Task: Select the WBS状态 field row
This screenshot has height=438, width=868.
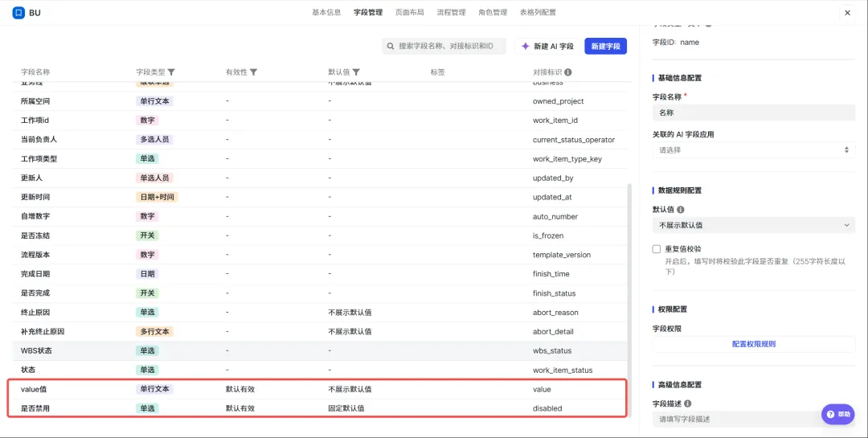Action: [321, 350]
